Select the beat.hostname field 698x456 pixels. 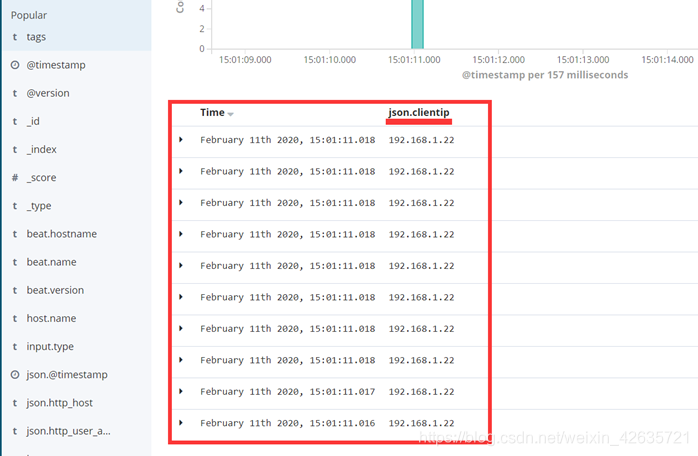[61, 234]
